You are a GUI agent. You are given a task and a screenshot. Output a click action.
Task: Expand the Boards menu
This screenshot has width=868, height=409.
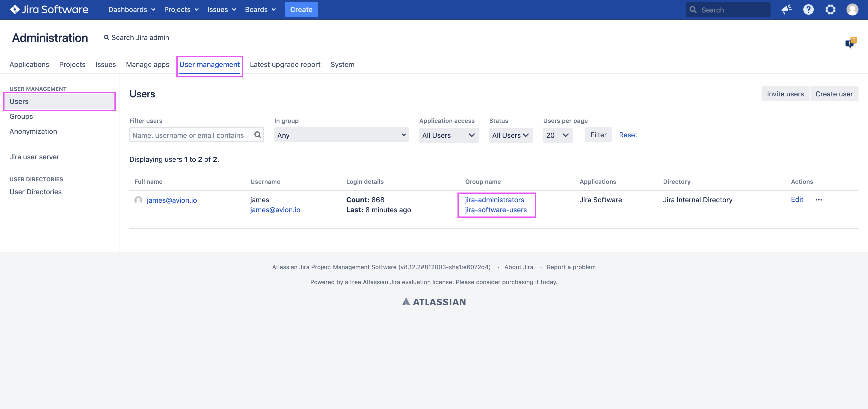click(x=260, y=9)
